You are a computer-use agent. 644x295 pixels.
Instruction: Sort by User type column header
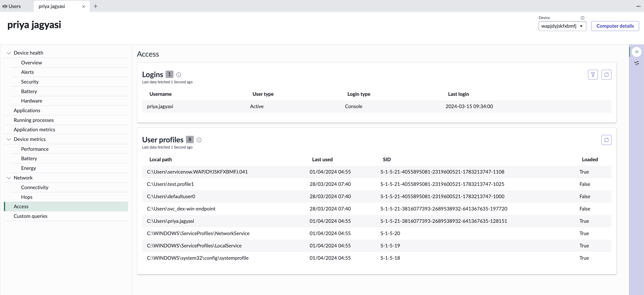[263, 94]
